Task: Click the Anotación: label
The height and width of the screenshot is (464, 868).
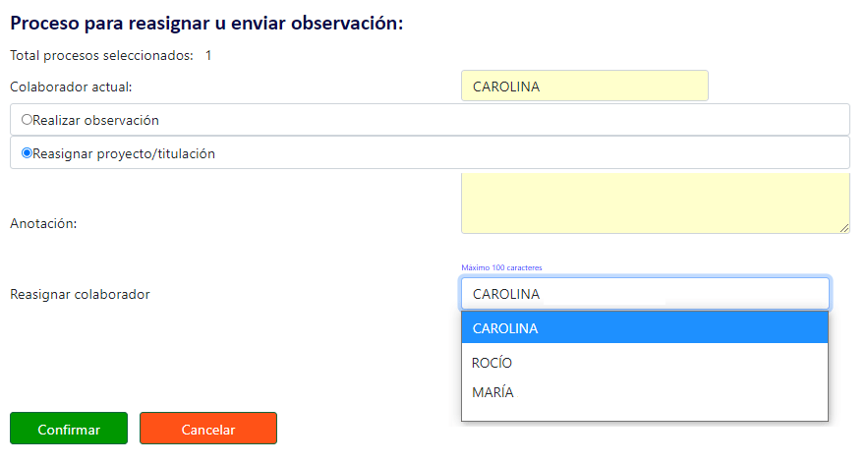Action: coord(43,223)
